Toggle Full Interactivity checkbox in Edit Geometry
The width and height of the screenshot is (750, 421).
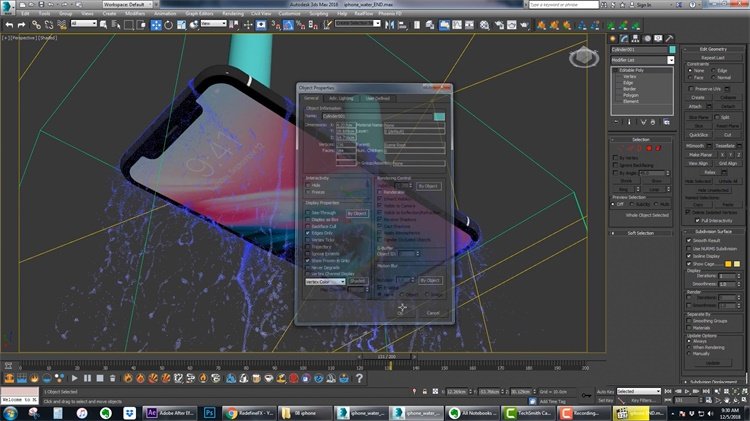click(x=697, y=221)
